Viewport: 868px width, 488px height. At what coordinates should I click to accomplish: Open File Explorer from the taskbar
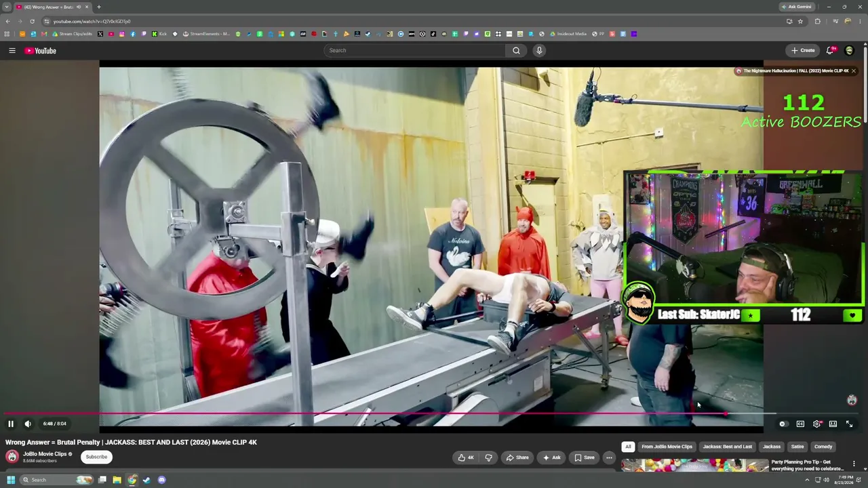[117, 480]
